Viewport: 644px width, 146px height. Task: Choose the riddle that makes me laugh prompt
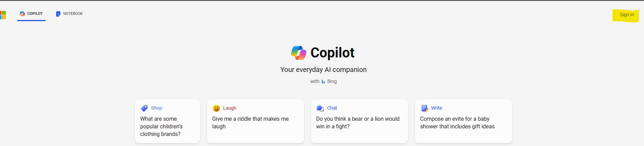(256, 121)
